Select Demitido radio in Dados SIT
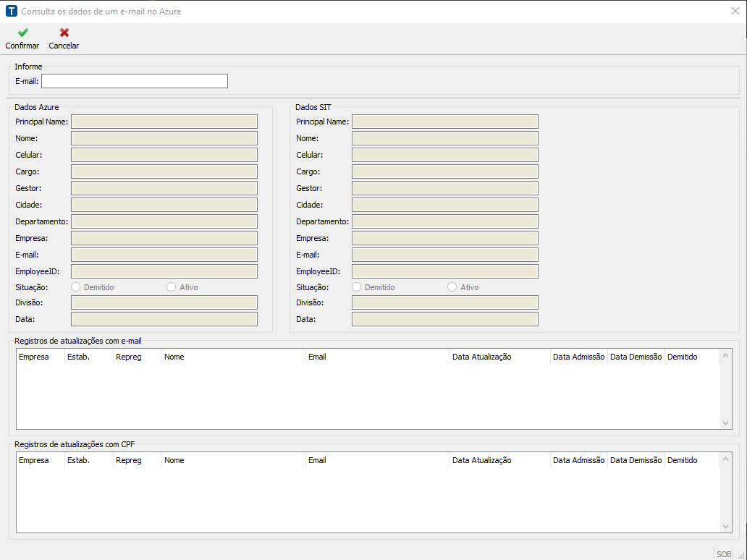 click(357, 287)
